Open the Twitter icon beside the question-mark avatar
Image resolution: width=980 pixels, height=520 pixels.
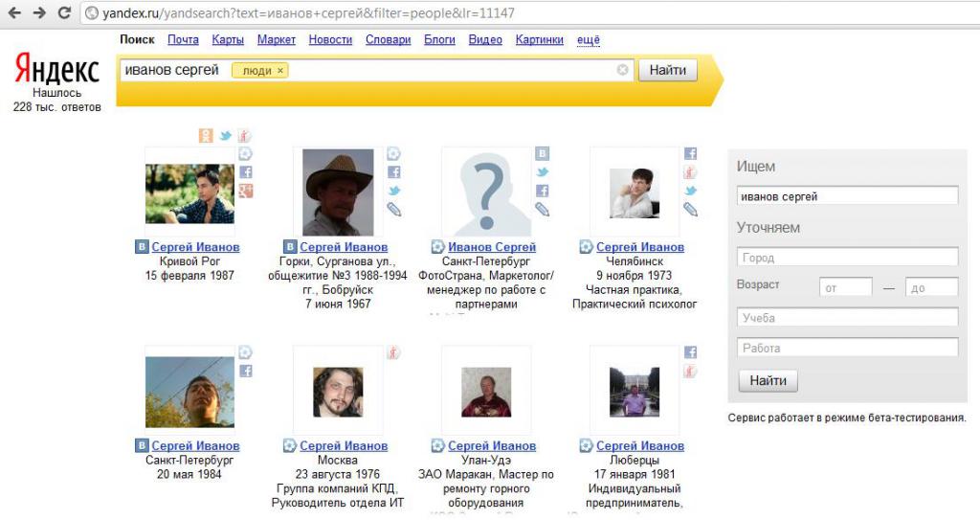click(542, 172)
